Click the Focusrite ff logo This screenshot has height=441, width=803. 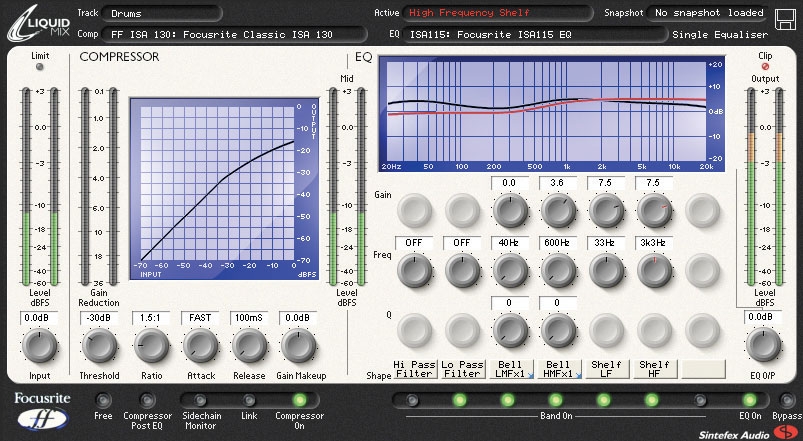tap(43, 411)
